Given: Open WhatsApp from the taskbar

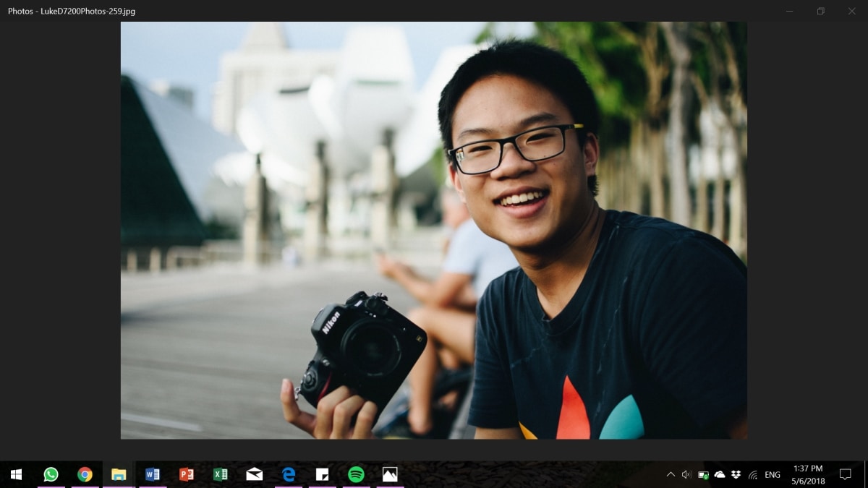Looking at the screenshot, I should pyautogui.click(x=51, y=474).
